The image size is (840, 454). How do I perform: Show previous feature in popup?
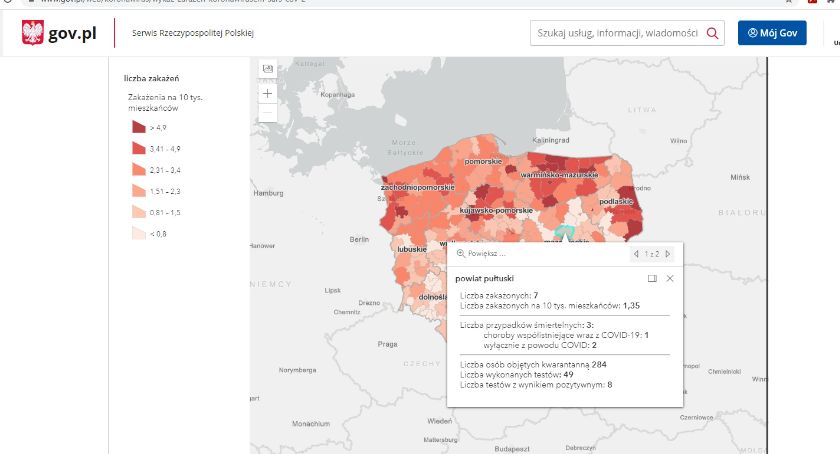click(x=636, y=254)
